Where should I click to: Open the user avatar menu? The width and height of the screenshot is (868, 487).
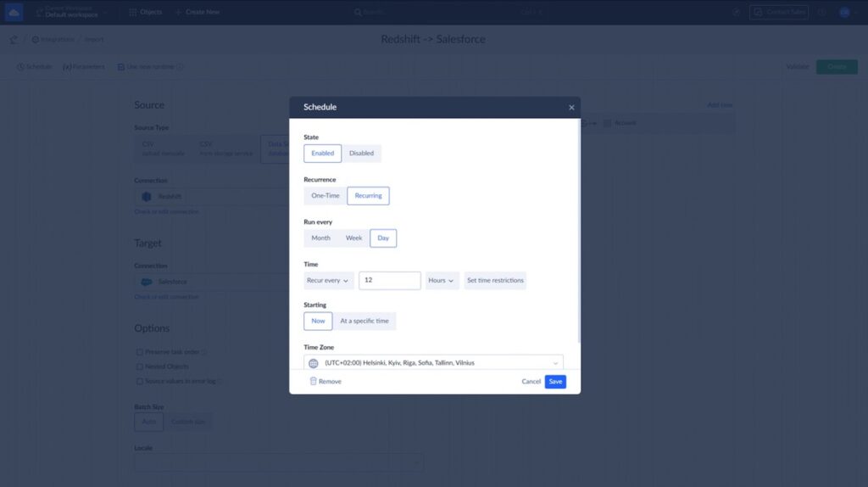(x=845, y=12)
